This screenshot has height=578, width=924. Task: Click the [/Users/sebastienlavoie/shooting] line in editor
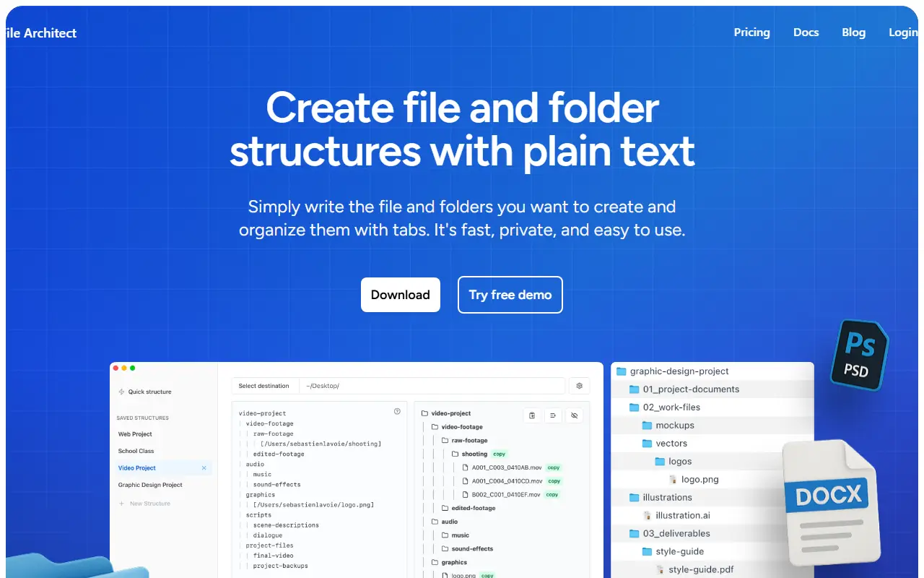point(321,444)
